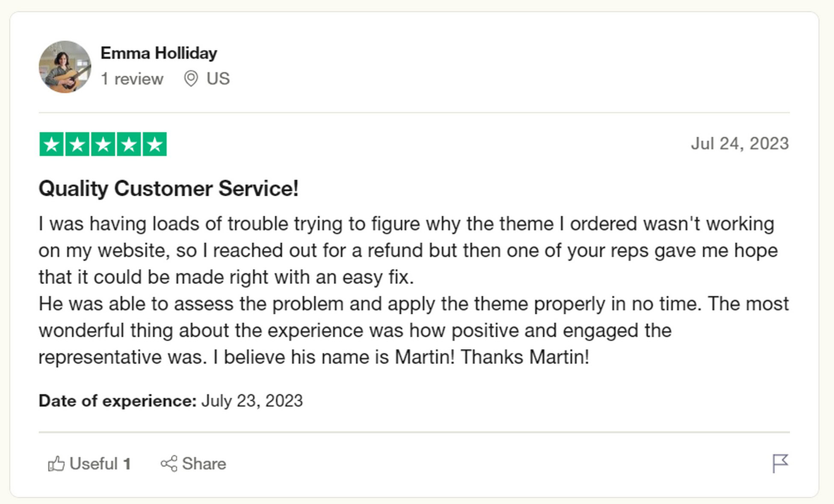
Task: Click the first green star
Action: point(51,144)
